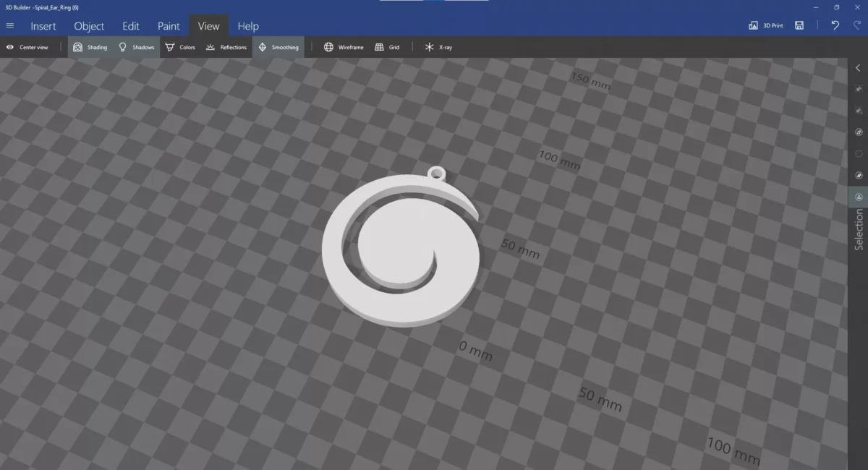Click the highlighted triangle icon in the sidebar
Image resolution: width=868 pixels, height=470 pixels.
859,197
